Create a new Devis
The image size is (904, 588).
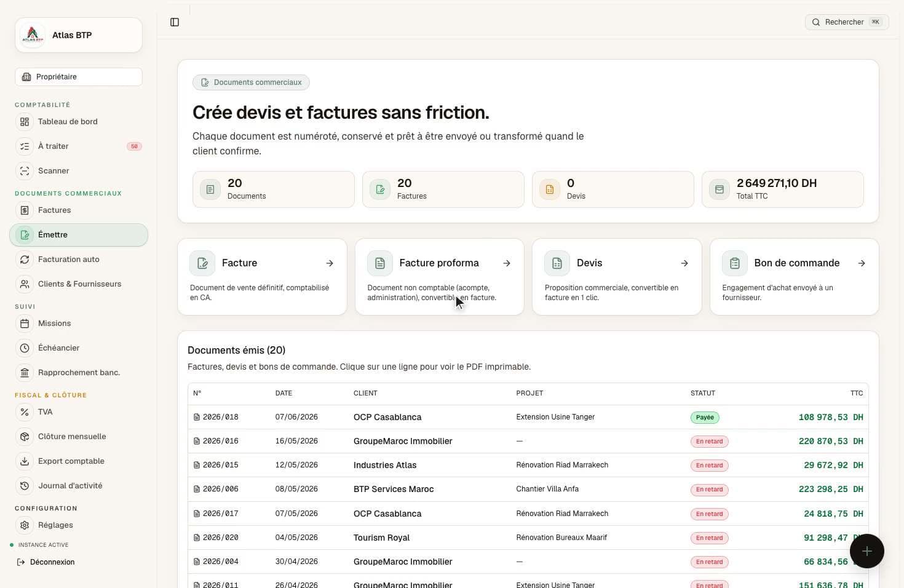click(x=617, y=277)
